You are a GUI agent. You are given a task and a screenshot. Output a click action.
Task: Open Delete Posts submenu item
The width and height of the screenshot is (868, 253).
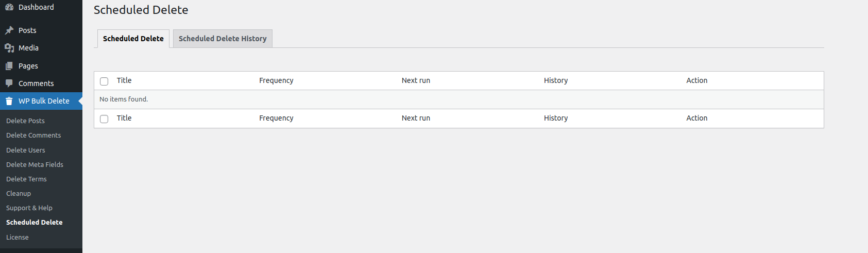(x=26, y=121)
